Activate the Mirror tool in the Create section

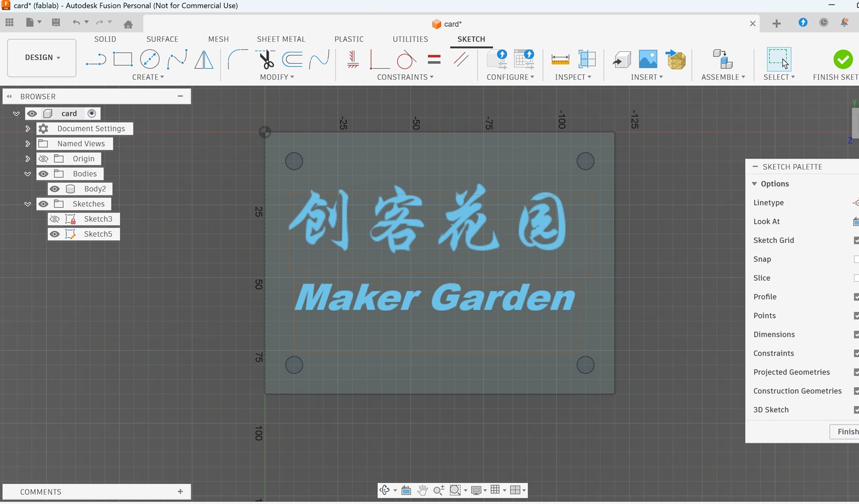coord(204,59)
